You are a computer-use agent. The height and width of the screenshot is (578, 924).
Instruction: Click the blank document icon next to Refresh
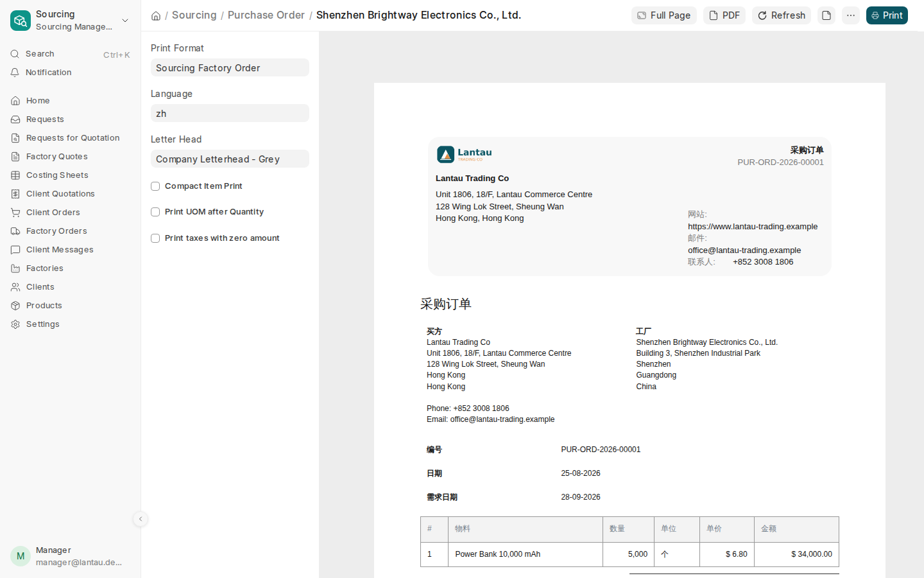826,15
